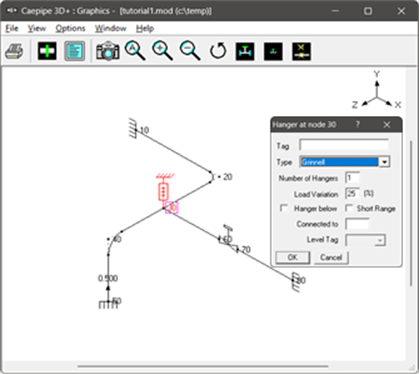The width and height of the screenshot is (419, 374).
Task: Click the Load Variation input field
Action: point(353,194)
